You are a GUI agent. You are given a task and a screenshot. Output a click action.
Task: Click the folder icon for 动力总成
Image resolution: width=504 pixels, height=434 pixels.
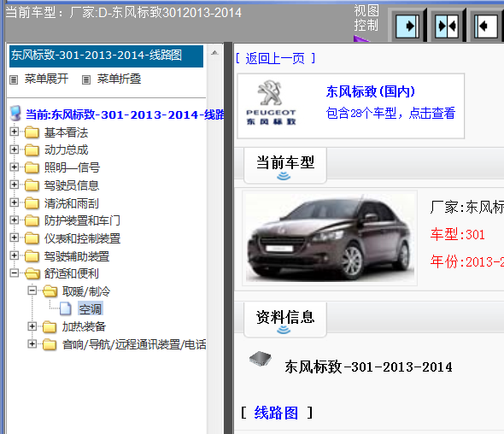(32, 150)
